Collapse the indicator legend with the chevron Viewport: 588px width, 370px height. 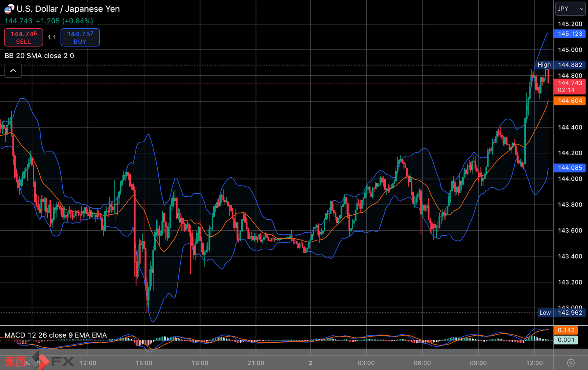13,71
